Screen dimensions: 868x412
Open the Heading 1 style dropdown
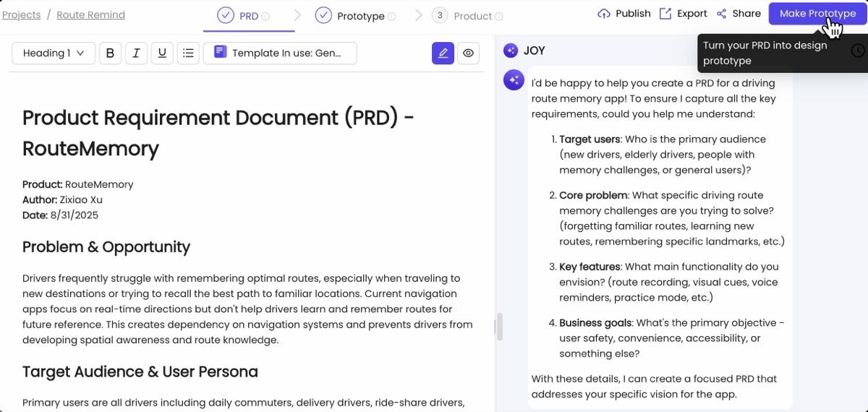point(54,53)
